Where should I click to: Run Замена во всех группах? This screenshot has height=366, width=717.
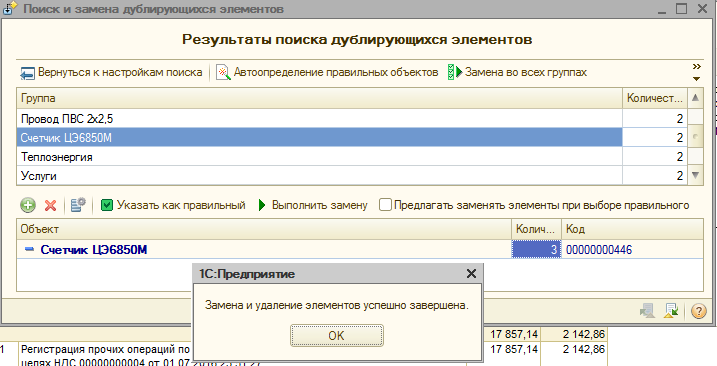coord(518,72)
